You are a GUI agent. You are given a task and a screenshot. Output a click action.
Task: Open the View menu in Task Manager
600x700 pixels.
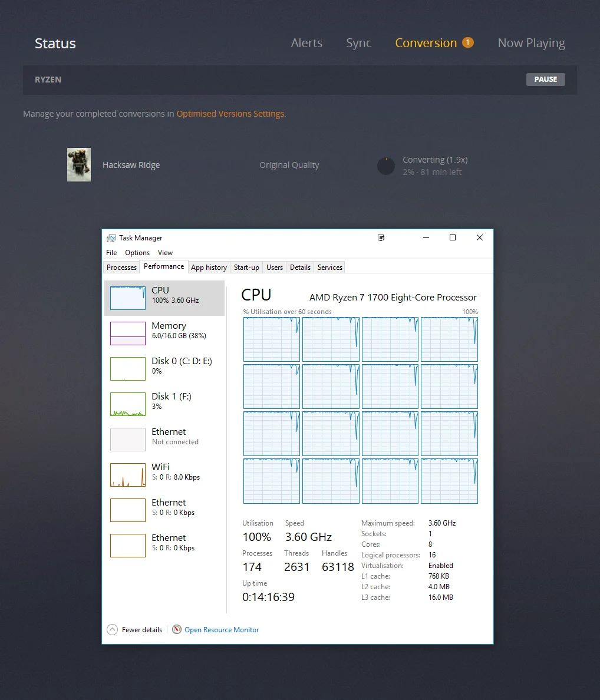[x=165, y=253]
